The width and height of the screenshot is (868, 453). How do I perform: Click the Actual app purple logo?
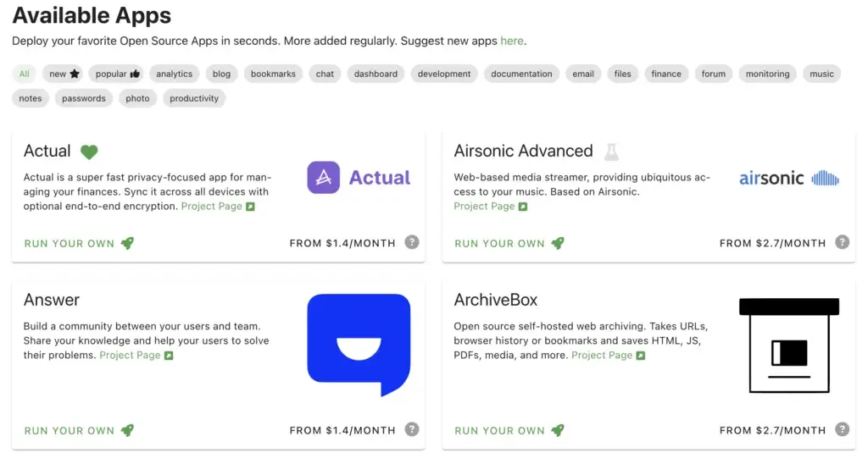(x=323, y=178)
